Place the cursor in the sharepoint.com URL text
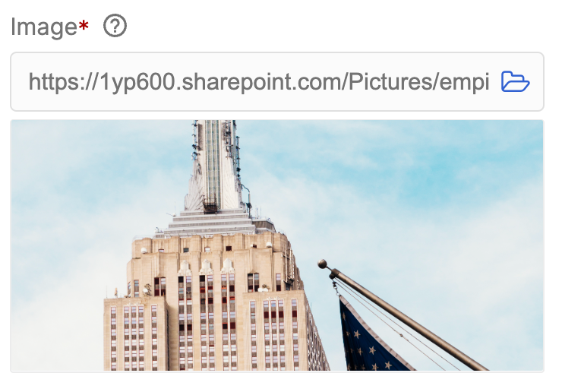 [260, 82]
